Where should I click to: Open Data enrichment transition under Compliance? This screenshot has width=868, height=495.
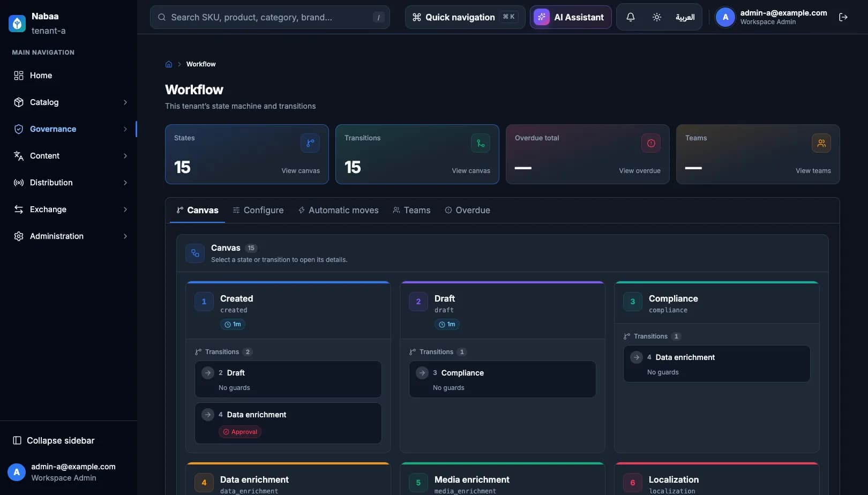717,364
